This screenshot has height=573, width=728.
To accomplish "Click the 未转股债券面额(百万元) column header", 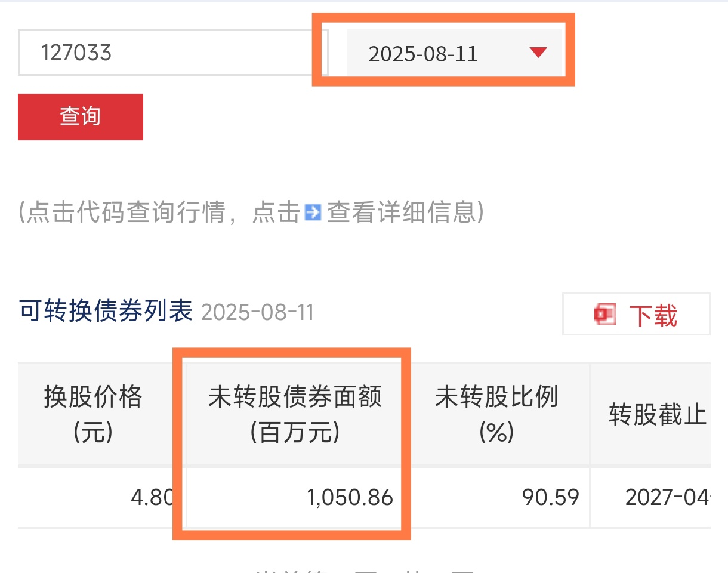I will 295,414.
